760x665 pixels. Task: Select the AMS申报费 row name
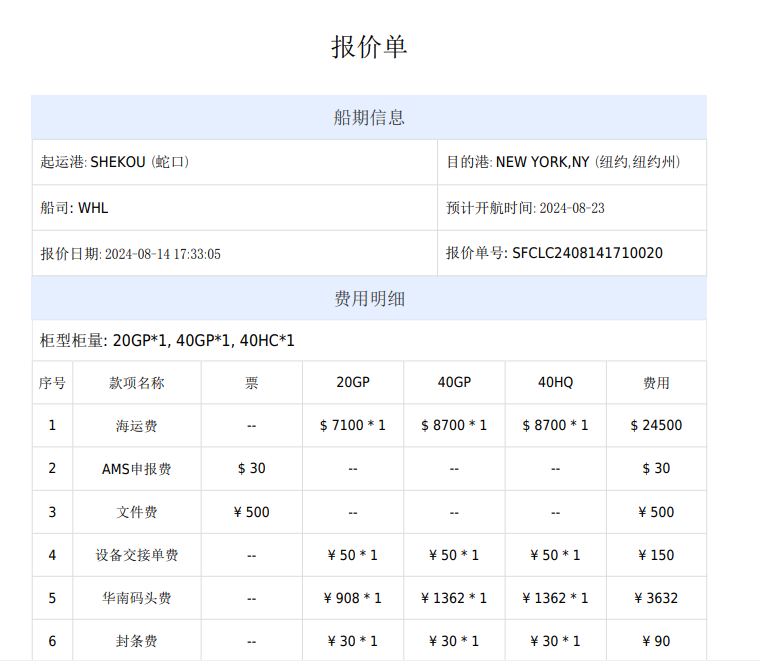point(137,469)
